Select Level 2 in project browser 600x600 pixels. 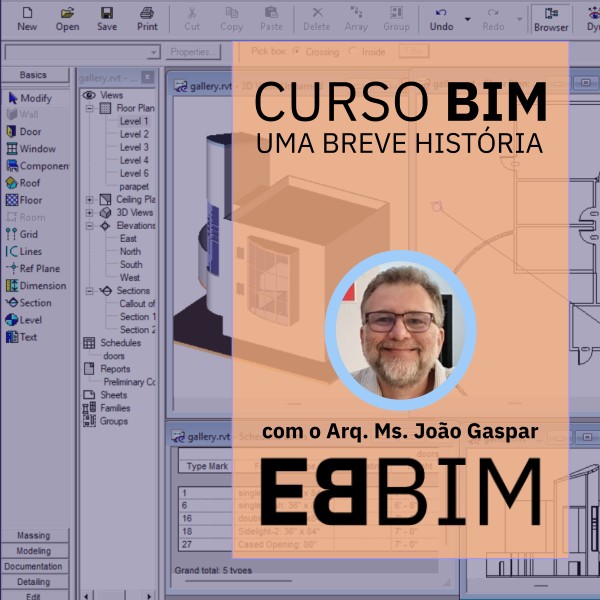(x=134, y=134)
